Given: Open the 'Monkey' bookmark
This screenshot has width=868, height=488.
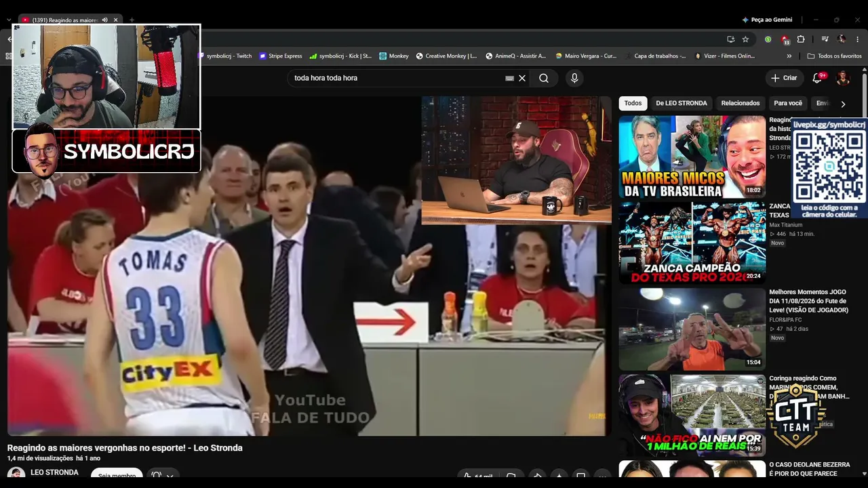Looking at the screenshot, I should (394, 56).
